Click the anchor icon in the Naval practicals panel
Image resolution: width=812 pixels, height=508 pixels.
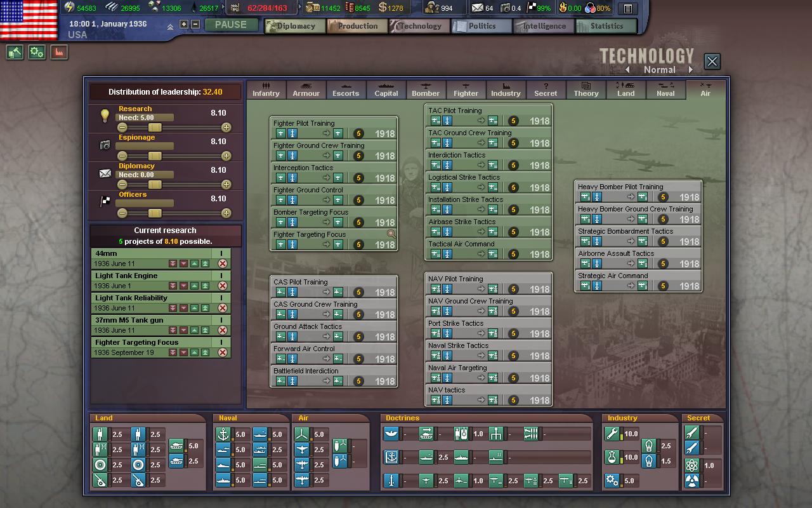pos(223,434)
